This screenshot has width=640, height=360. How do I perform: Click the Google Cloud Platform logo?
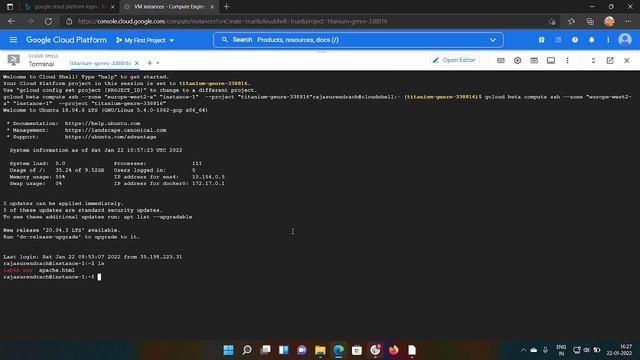66,40
